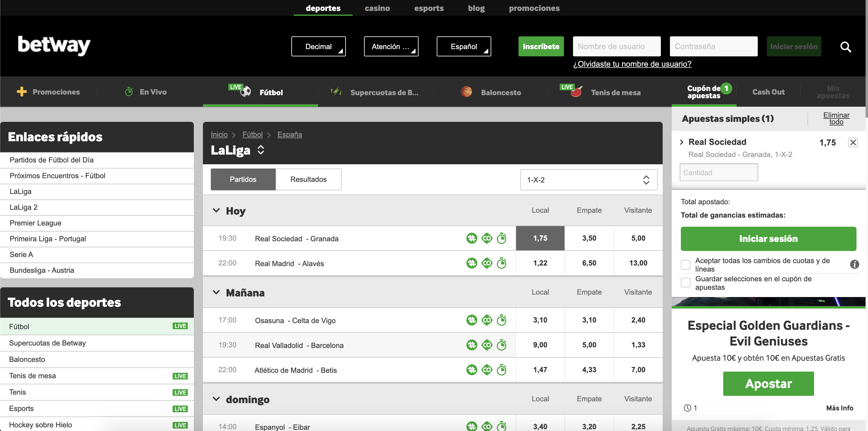Screen dimensions: 868x431
Task: Click the stopwatch icon for Real Sociedad - Granada
Action: (x=502, y=238)
